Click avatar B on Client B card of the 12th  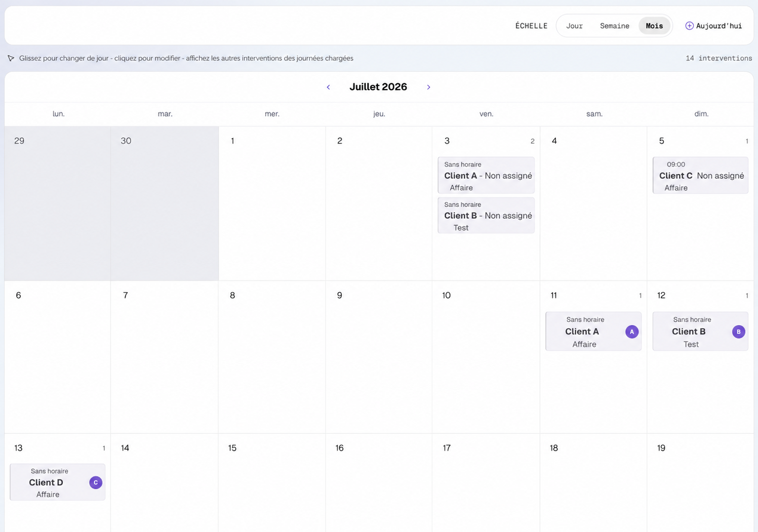pos(738,332)
